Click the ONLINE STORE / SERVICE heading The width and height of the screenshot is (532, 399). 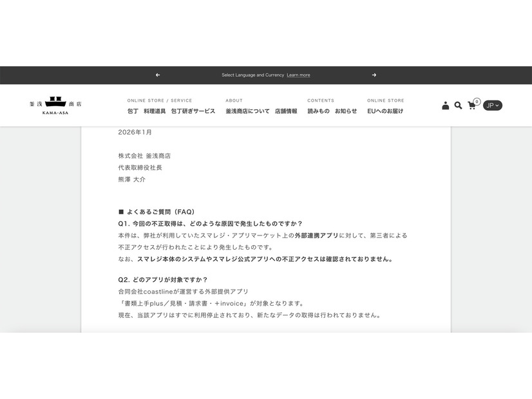point(160,100)
